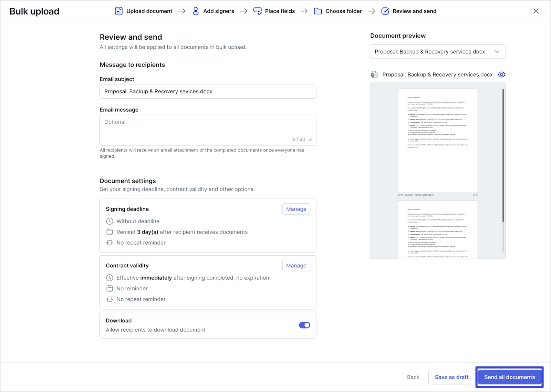
Task: Click the Word file icon beside the document name
Action: (374, 74)
